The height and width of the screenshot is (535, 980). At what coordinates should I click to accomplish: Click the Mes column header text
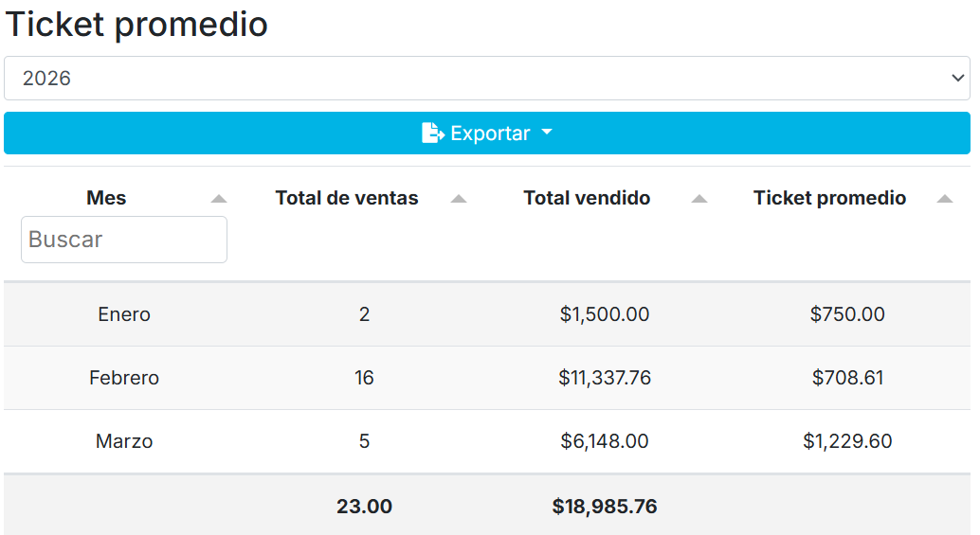[106, 198]
